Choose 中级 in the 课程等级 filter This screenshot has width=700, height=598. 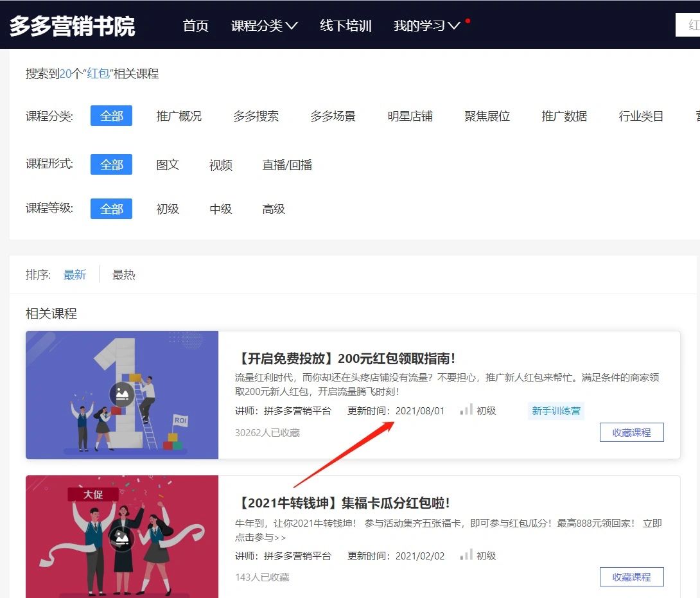click(x=220, y=209)
